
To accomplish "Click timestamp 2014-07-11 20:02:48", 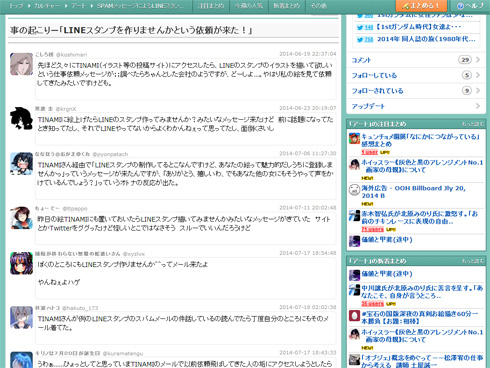I will tap(308, 208).
